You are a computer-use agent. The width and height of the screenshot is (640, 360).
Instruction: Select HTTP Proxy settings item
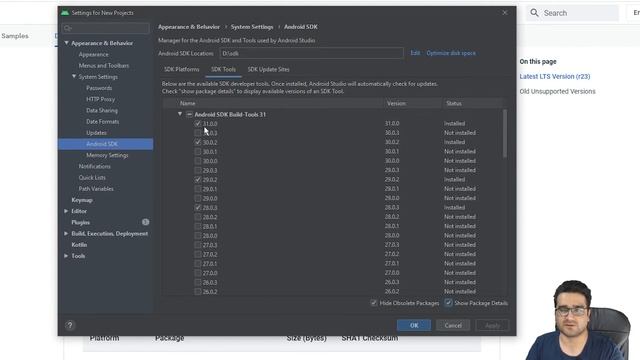(x=100, y=99)
